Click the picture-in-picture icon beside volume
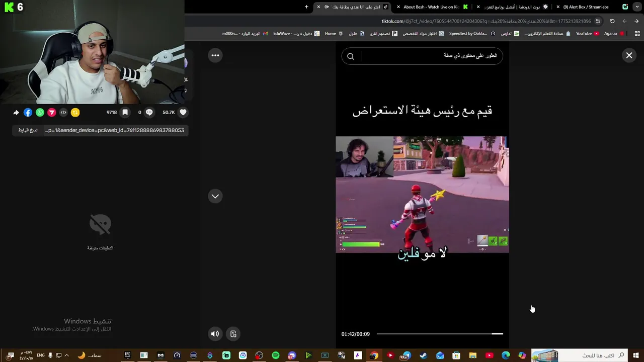The width and height of the screenshot is (644, 362). (233, 334)
